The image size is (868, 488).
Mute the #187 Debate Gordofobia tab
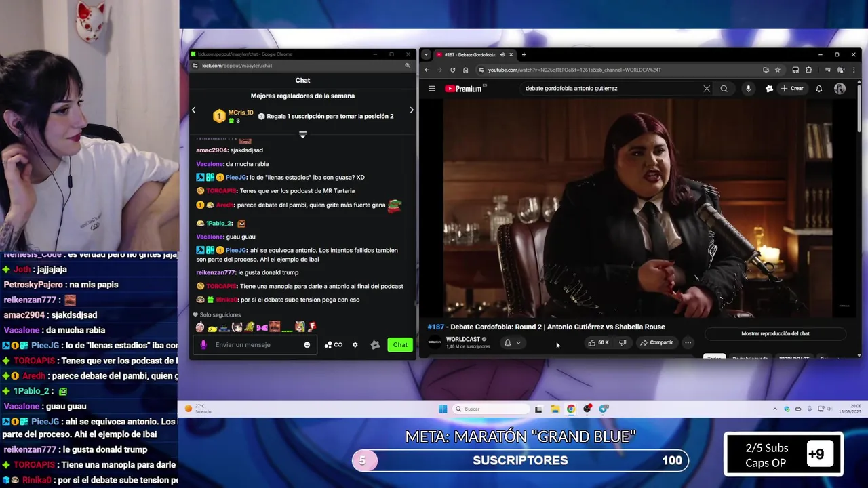point(502,54)
